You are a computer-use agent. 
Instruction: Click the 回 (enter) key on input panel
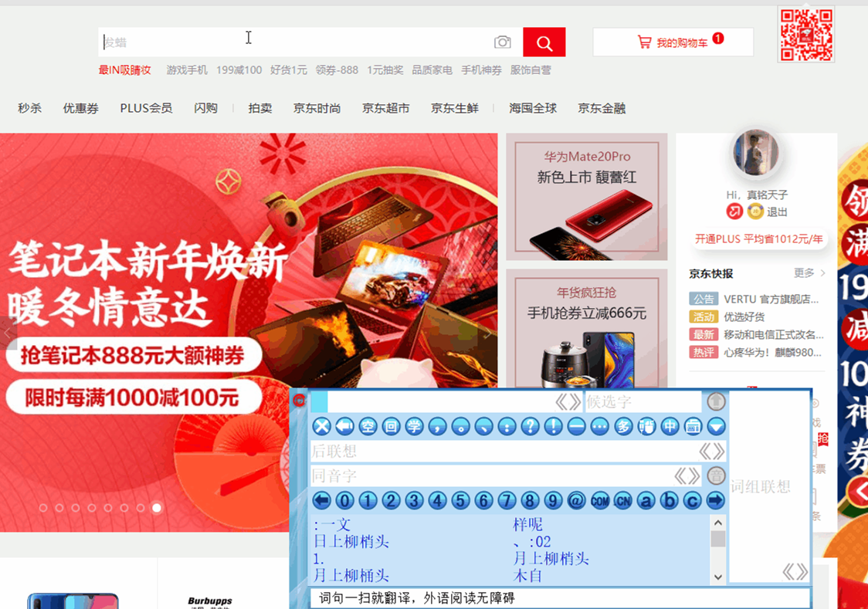[x=391, y=427]
